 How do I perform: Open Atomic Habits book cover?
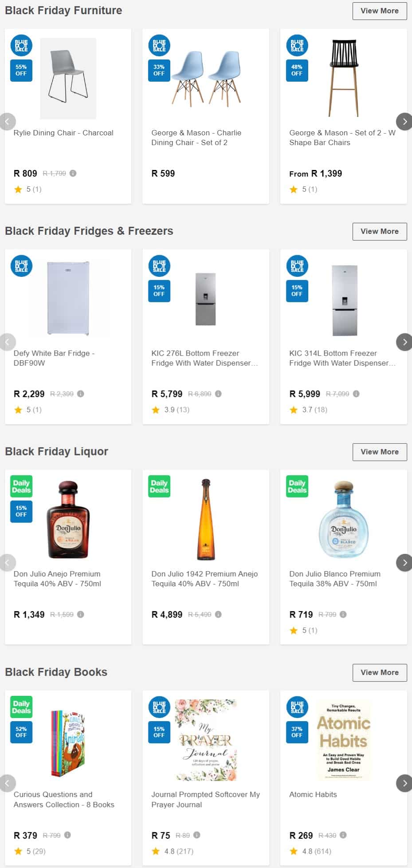[x=344, y=740]
